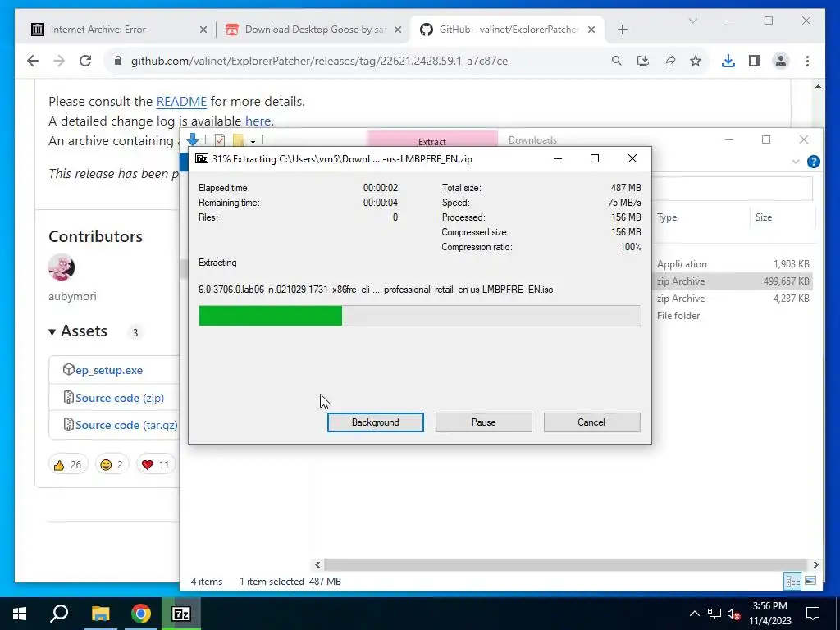Switch Explorer to large icons view

810,581
